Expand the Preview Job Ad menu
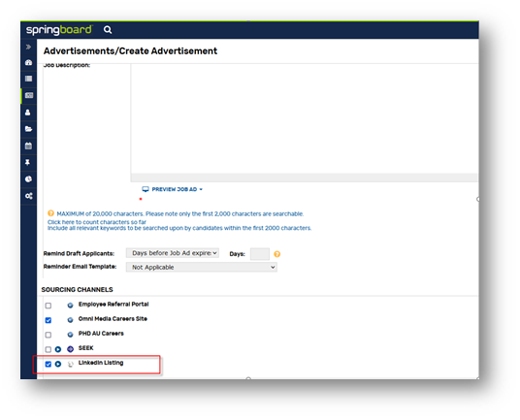520x420 pixels. point(173,189)
